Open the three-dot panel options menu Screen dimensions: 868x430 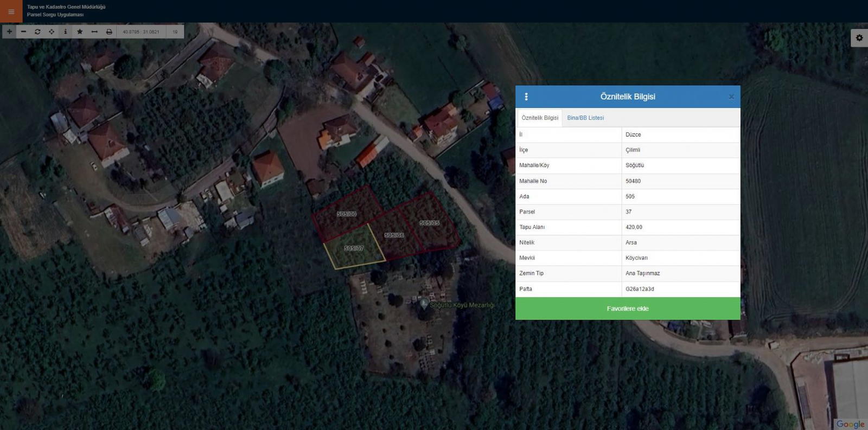click(526, 97)
